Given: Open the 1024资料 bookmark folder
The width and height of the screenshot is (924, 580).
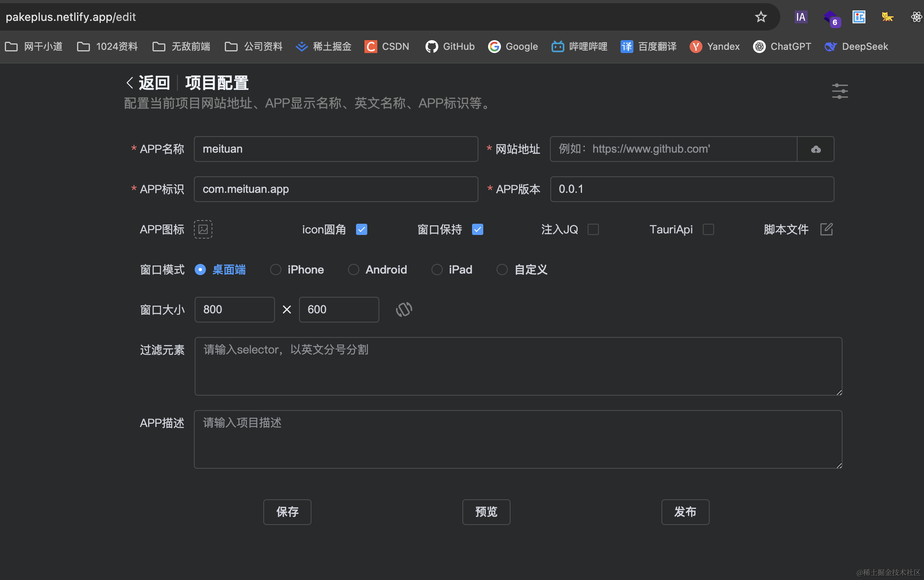Looking at the screenshot, I should pyautogui.click(x=107, y=47).
